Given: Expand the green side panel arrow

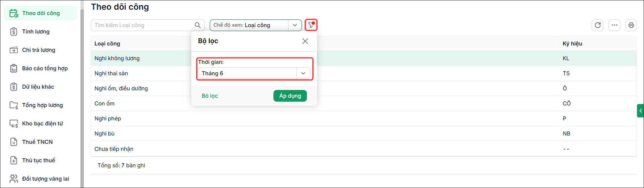Looking at the screenshot, I should 640,111.
